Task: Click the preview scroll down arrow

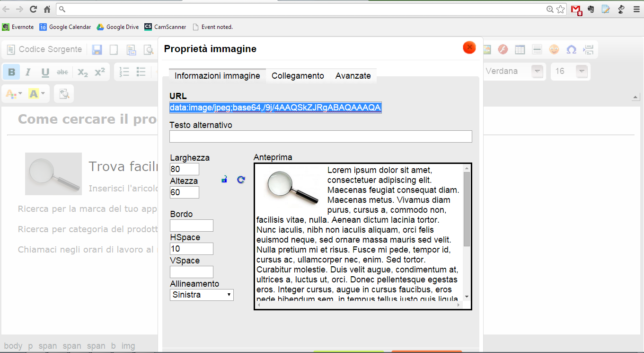Action: pos(467,297)
